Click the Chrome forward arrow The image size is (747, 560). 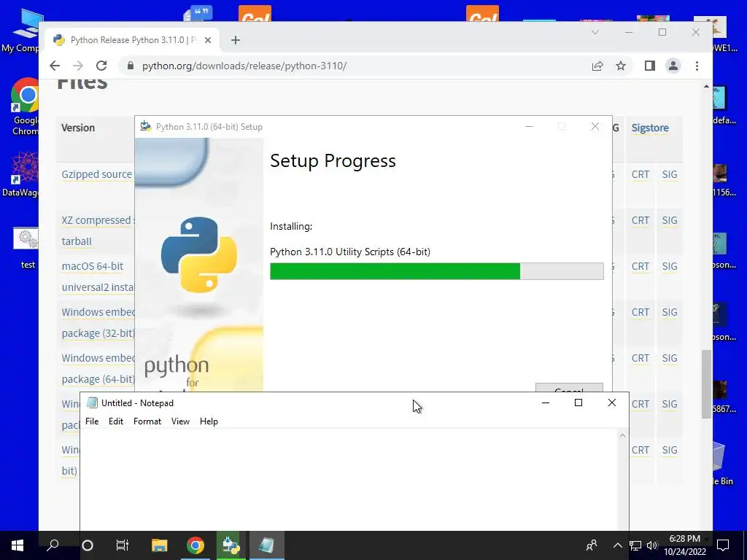tap(77, 66)
